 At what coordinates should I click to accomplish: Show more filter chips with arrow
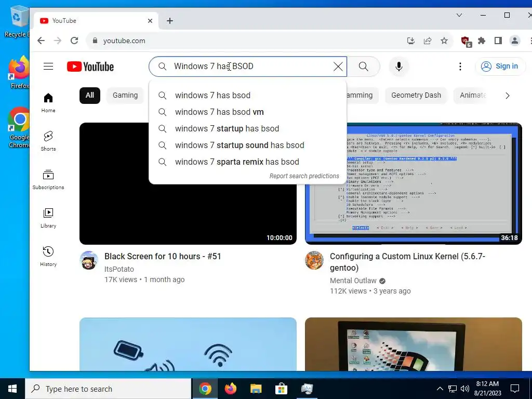point(507,96)
